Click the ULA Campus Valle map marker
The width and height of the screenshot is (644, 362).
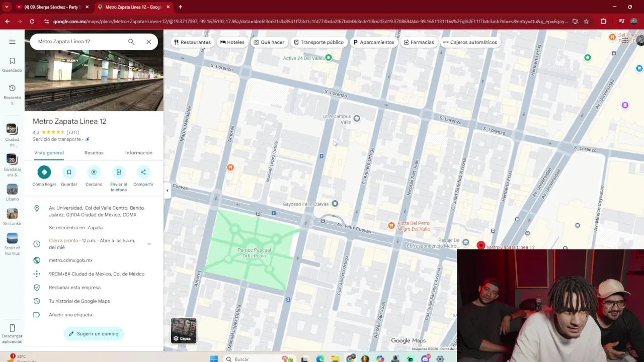[x=357, y=119]
